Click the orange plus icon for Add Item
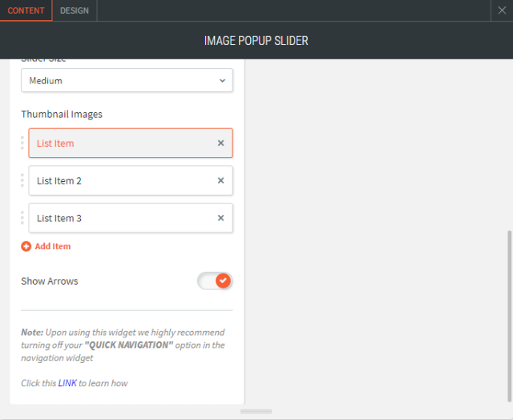This screenshot has width=513, height=420. 26,247
